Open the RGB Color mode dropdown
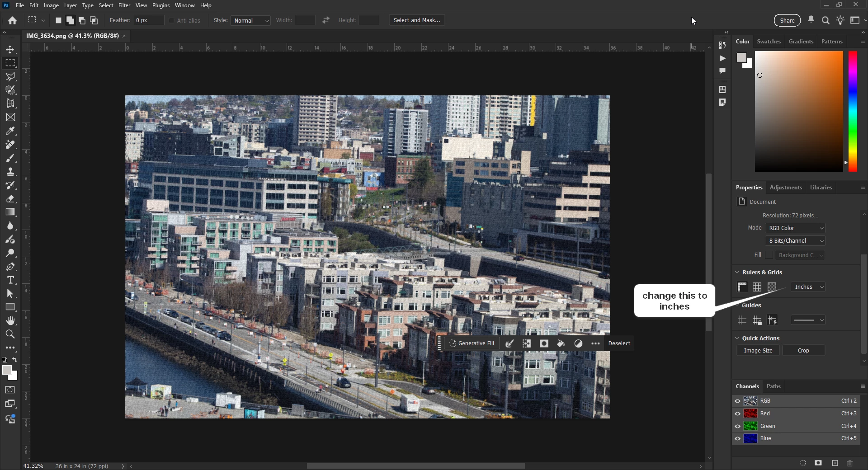 [795, 228]
